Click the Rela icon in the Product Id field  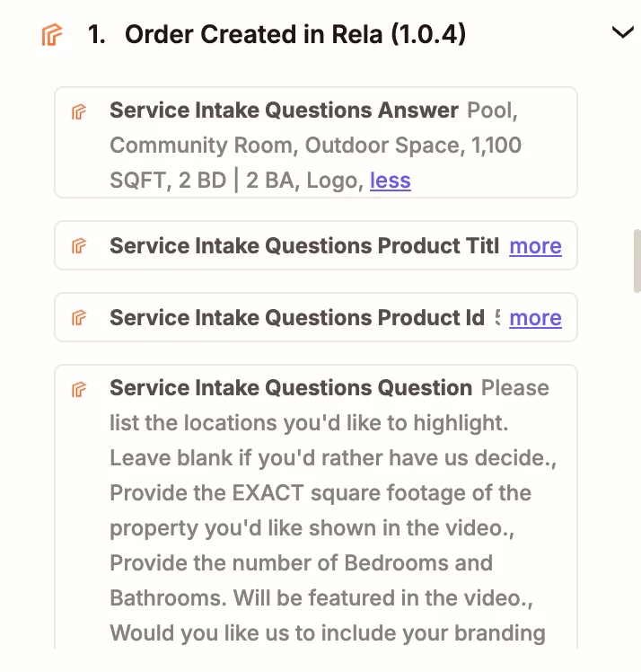[79, 317]
